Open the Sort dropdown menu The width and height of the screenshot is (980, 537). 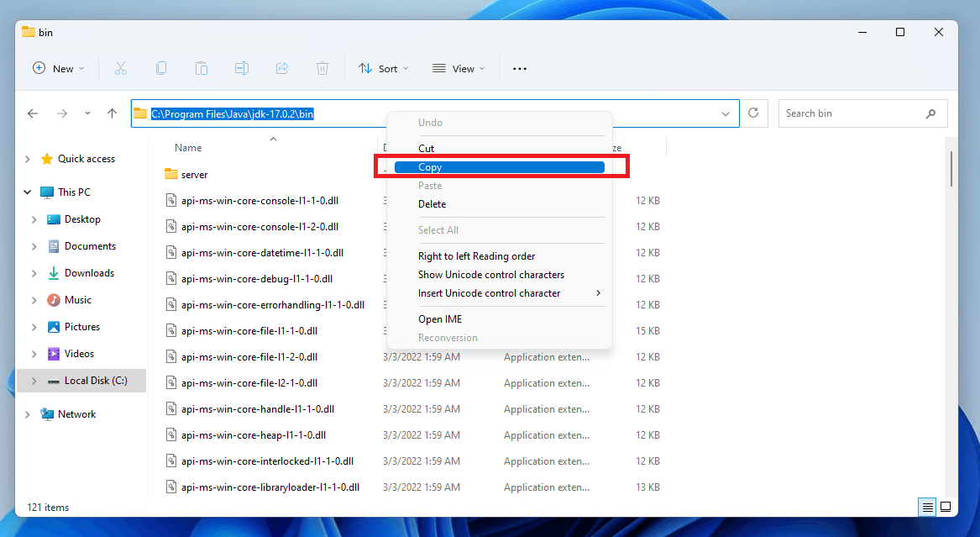tap(383, 68)
